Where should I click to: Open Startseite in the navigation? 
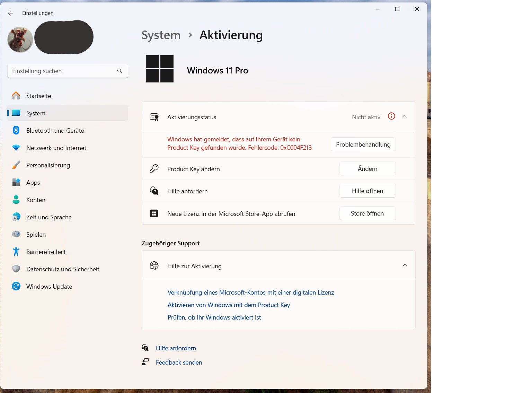[x=68, y=96]
